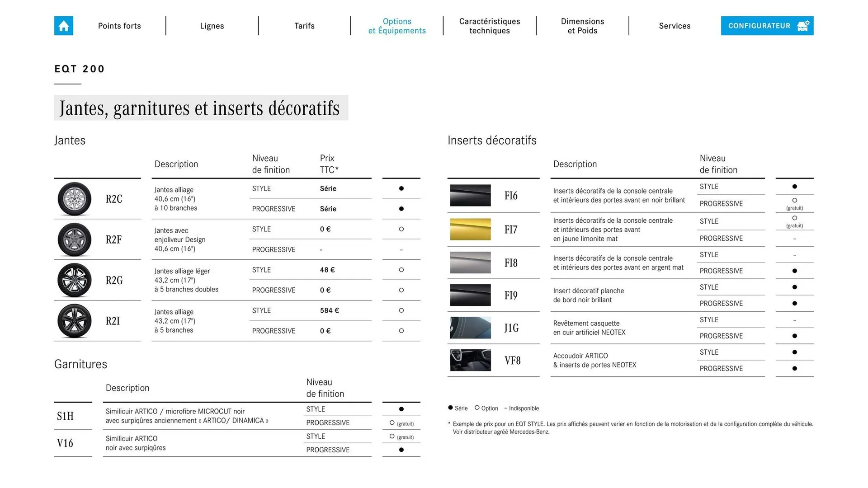The image size is (868, 488).
Task: Click the home icon in the navigation bar
Action: [63, 26]
